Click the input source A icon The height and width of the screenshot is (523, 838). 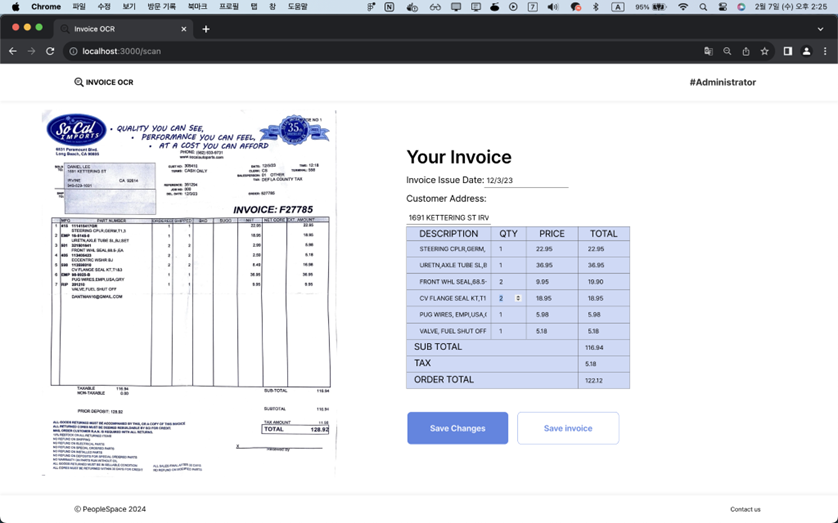618,7
